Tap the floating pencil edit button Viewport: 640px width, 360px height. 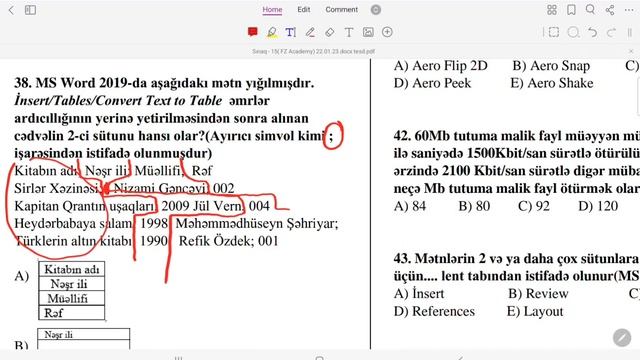[622, 338]
